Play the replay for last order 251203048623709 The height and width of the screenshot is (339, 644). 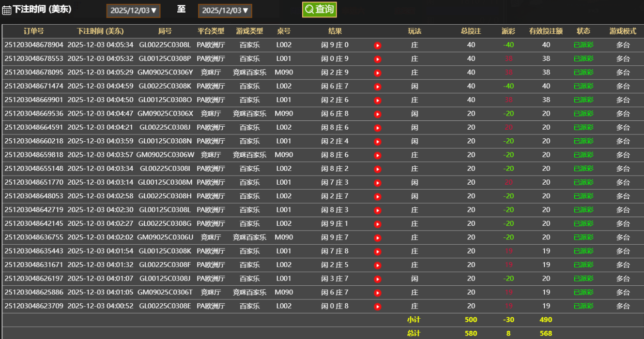377,306
